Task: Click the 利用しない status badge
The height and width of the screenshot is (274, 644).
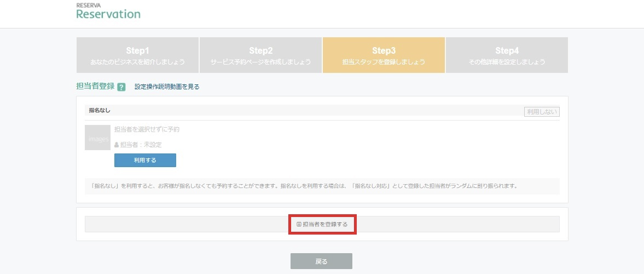Action: point(542,112)
